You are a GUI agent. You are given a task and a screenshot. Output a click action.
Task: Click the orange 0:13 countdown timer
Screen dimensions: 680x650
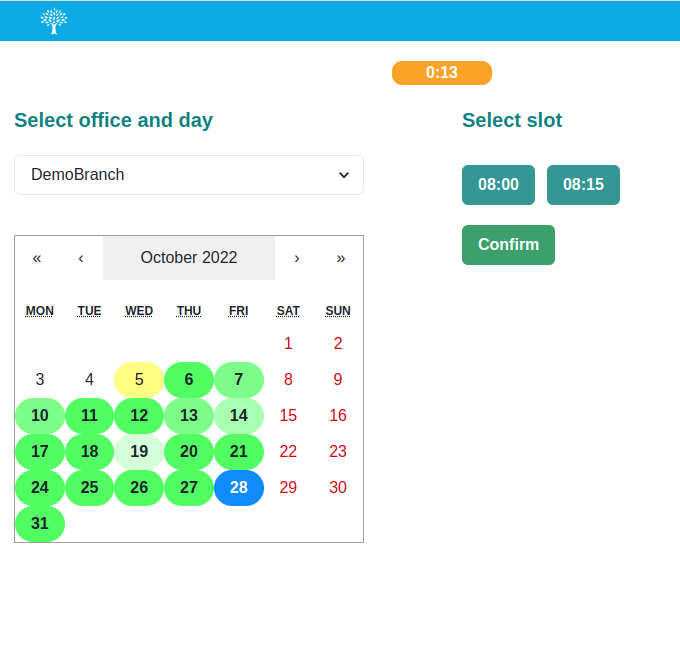[441, 72]
